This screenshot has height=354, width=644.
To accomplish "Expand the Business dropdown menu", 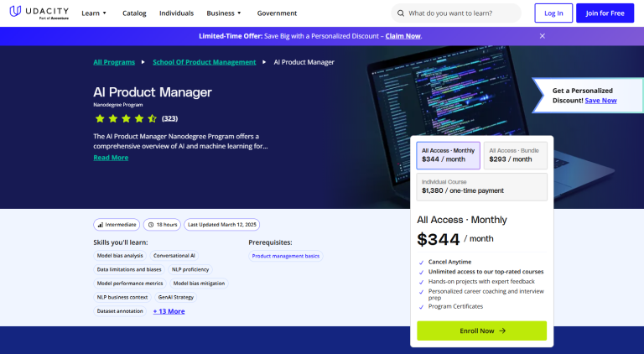I will tap(224, 13).
